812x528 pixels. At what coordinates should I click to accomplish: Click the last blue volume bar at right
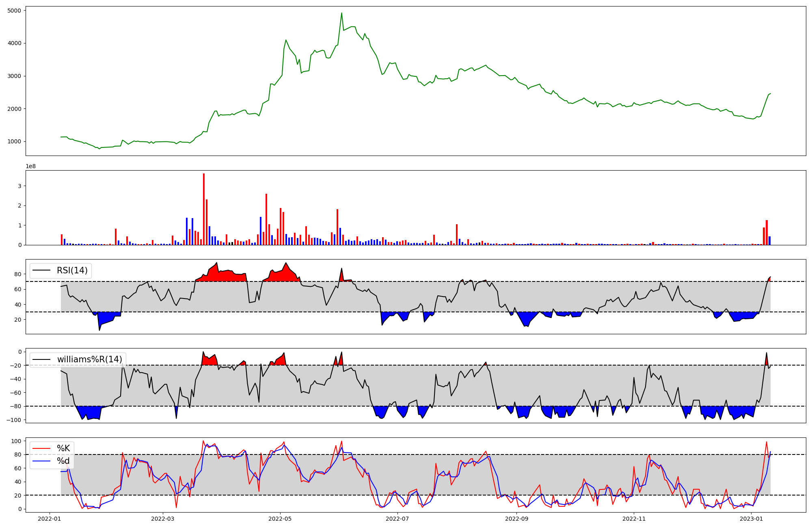(769, 241)
